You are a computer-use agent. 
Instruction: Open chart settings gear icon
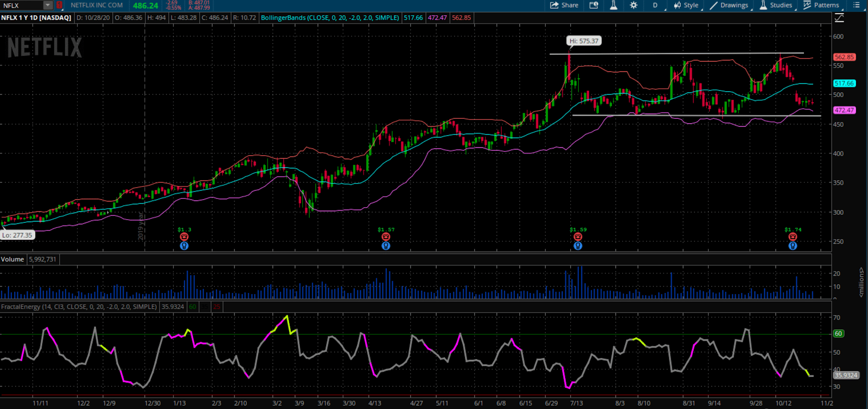pyautogui.click(x=634, y=5)
